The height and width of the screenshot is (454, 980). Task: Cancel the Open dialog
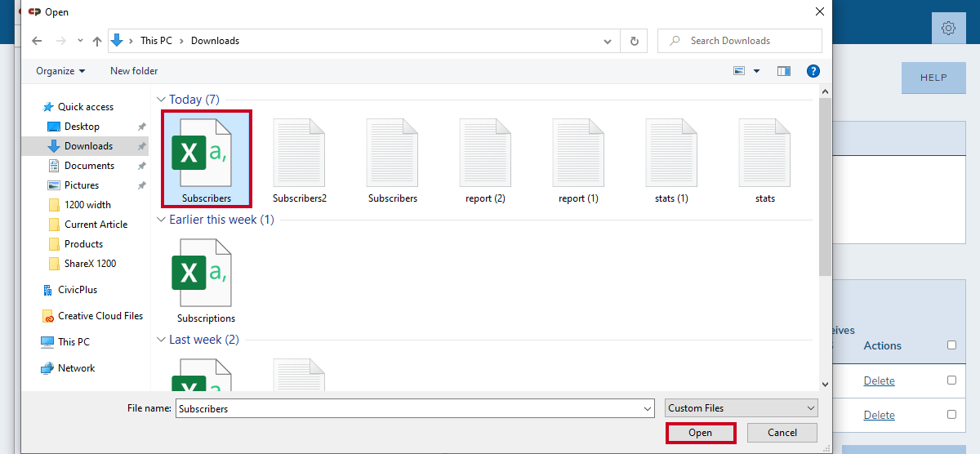[782, 433]
